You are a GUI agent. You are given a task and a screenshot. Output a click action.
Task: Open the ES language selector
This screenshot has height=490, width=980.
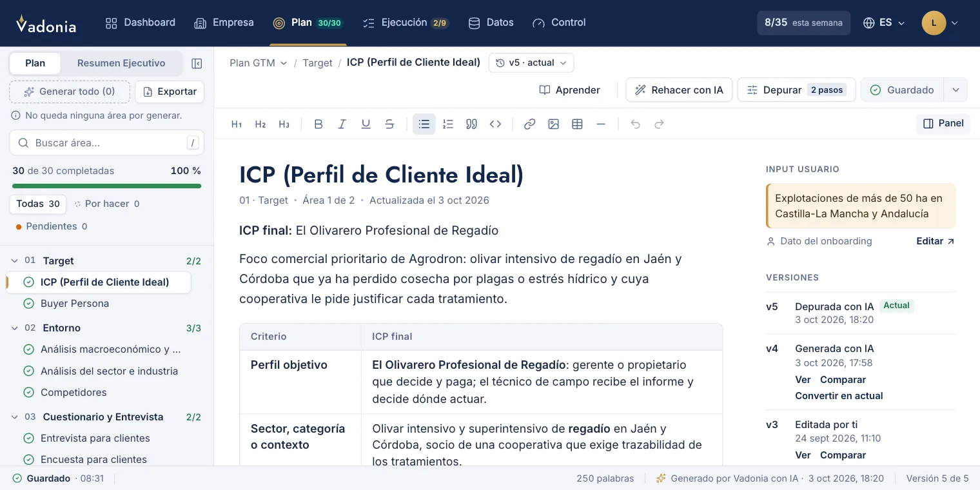click(884, 23)
